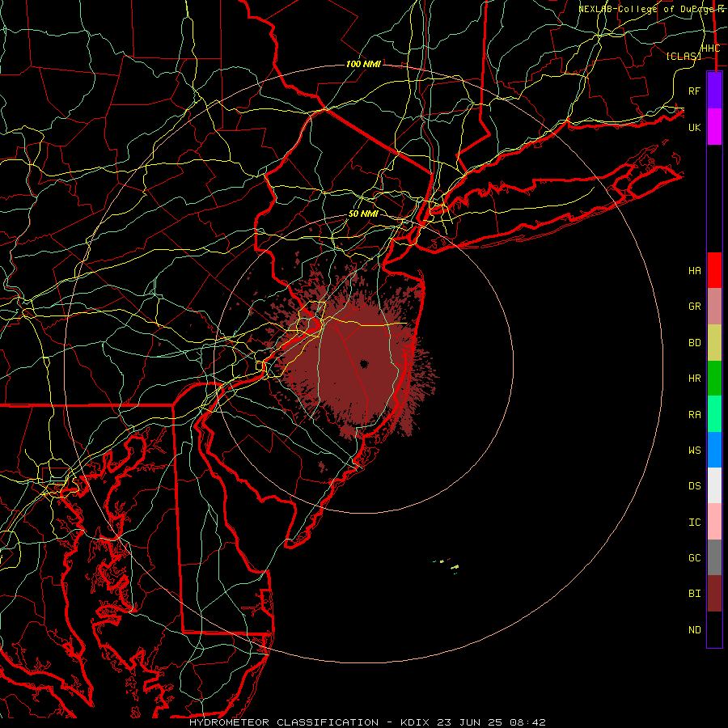Click the HHC product label
Image resolution: width=728 pixels, height=728 pixels.
tap(711, 49)
